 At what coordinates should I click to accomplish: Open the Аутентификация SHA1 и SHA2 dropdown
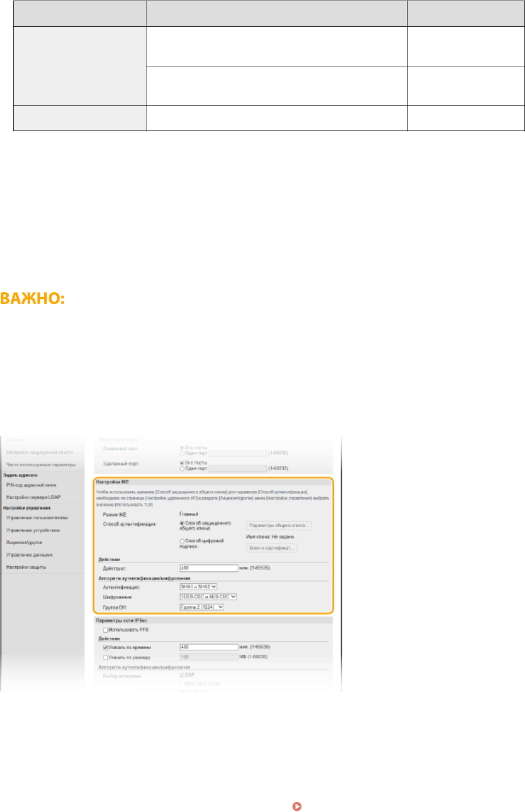click(198, 587)
